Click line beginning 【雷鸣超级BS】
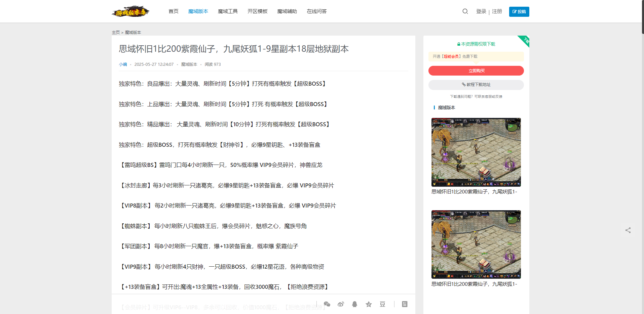This screenshot has height=314, width=644. coord(221,165)
